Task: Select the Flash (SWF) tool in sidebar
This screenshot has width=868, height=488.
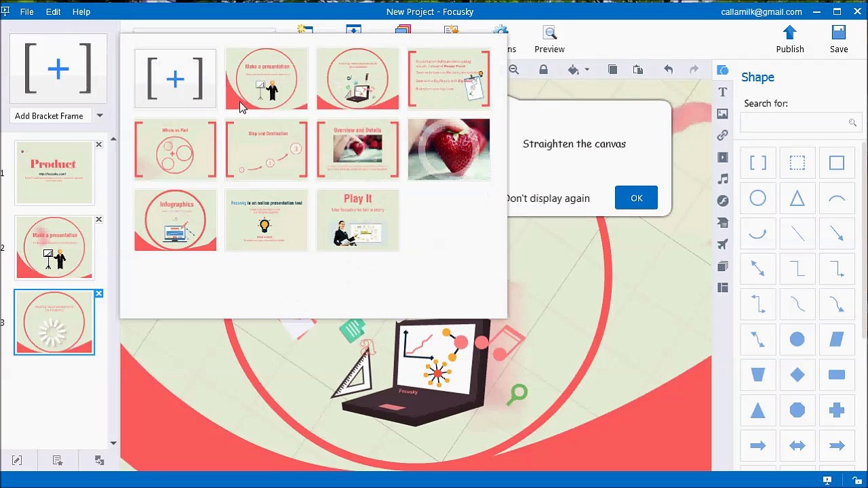Action: click(723, 201)
